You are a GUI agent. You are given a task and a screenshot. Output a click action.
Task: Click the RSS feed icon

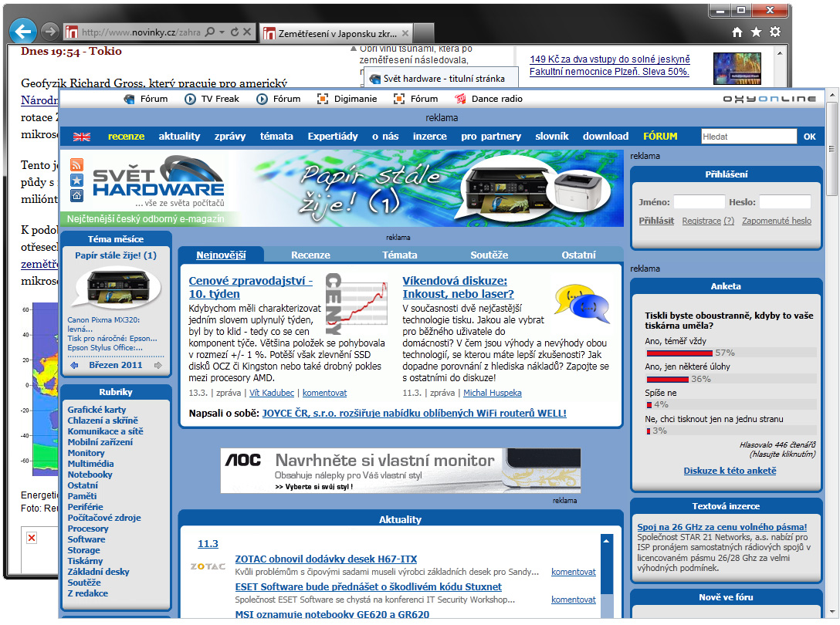click(76, 164)
